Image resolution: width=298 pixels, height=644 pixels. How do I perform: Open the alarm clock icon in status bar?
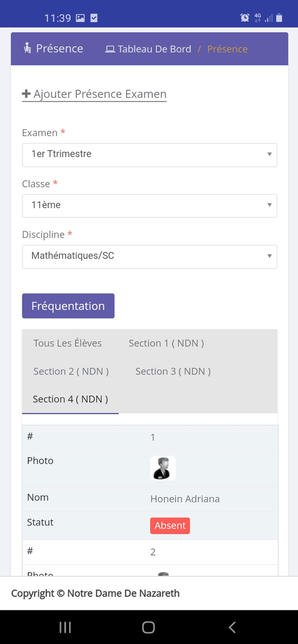pyautogui.click(x=244, y=18)
